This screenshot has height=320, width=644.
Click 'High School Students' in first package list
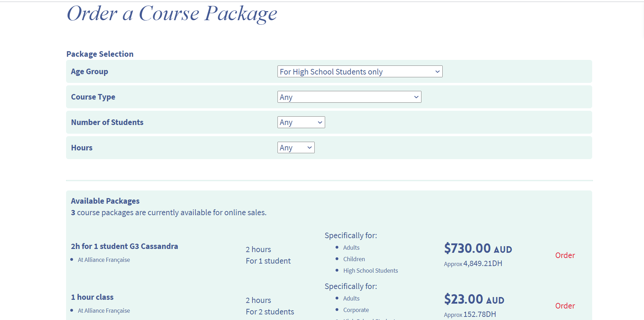[370, 271]
